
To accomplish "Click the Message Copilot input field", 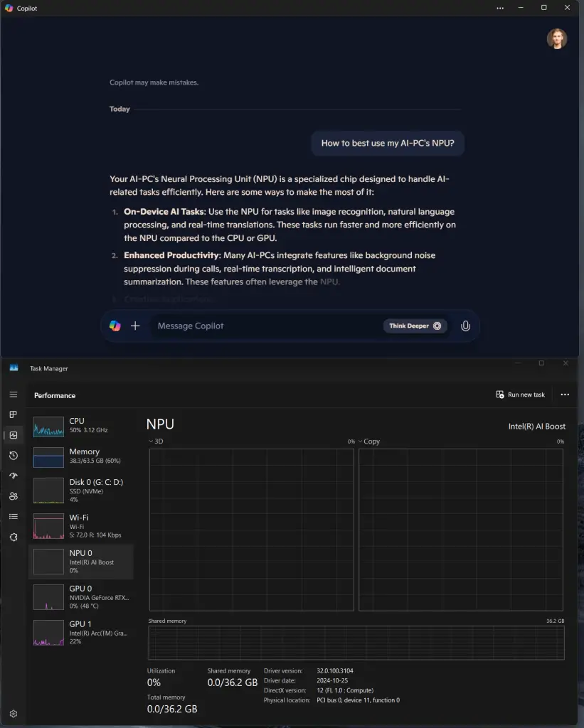I will coord(263,326).
